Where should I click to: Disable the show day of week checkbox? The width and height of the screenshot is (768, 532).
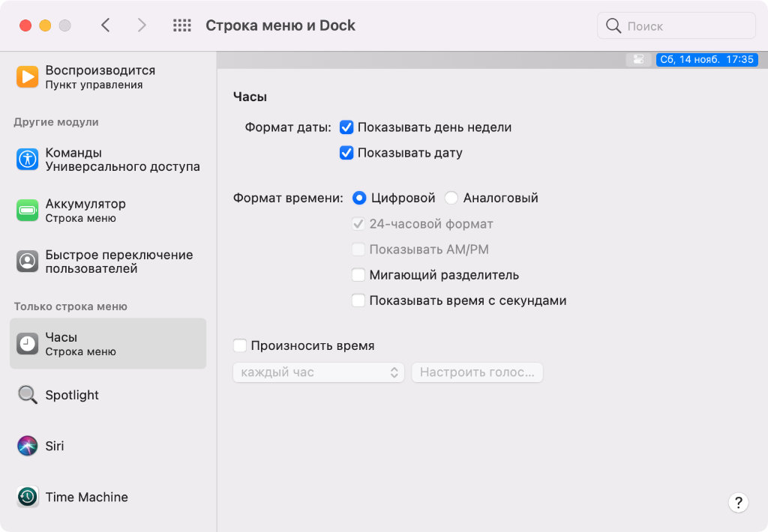pyautogui.click(x=346, y=127)
